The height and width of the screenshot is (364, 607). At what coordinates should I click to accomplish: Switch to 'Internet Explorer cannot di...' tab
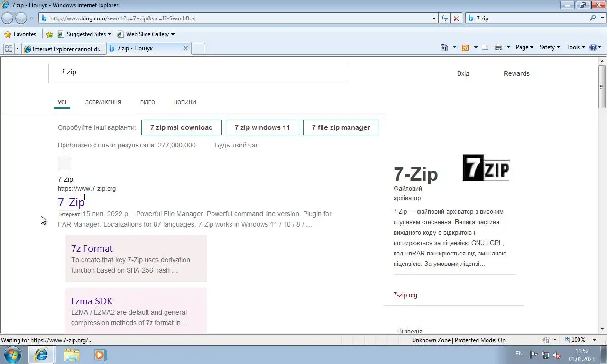64,49
